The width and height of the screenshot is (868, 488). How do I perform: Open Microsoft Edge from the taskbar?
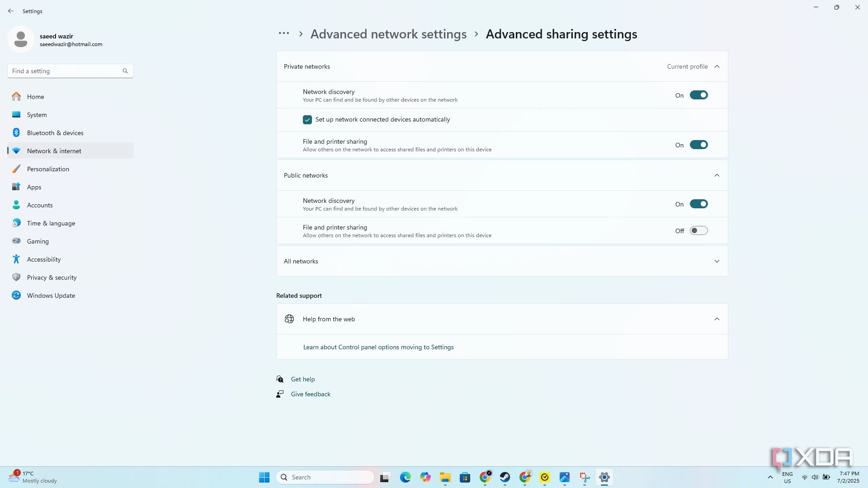[x=405, y=477]
